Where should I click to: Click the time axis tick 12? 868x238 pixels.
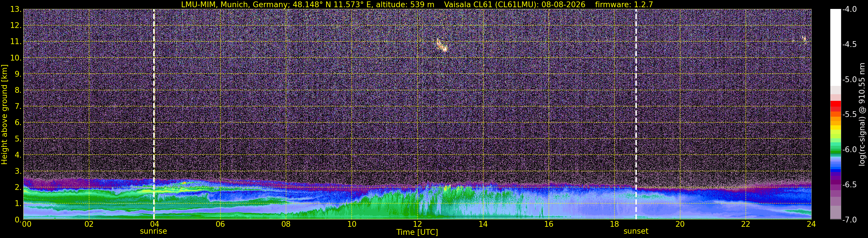point(417,224)
